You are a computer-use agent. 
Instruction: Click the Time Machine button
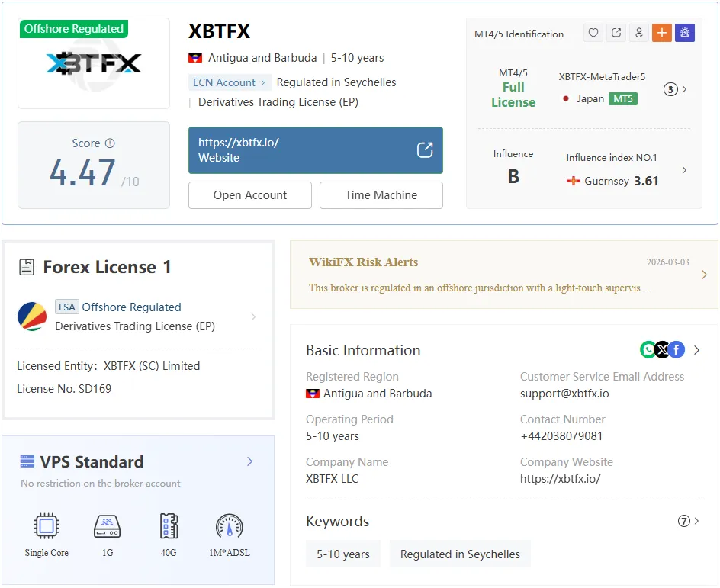(381, 195)
